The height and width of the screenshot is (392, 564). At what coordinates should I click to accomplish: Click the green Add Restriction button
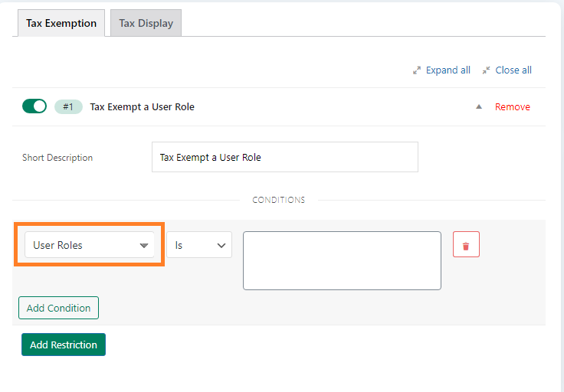[64, 345]
